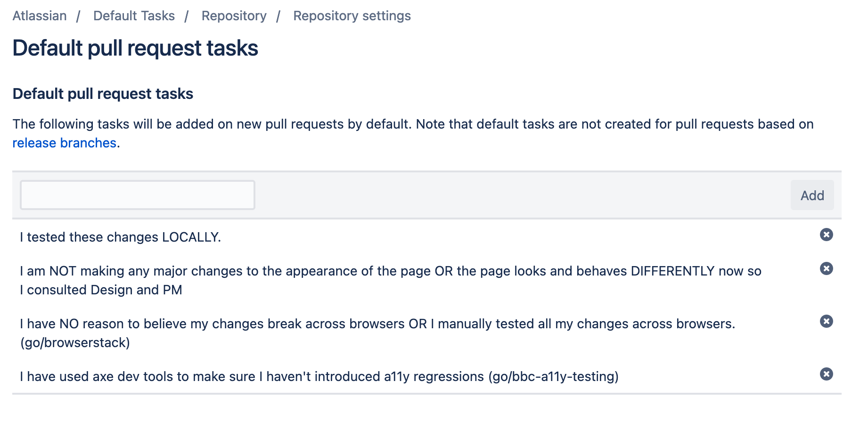Click the Add button for new task
This screenshot has width=868, height=438.
pyautogui.click(x=812, y=195)
